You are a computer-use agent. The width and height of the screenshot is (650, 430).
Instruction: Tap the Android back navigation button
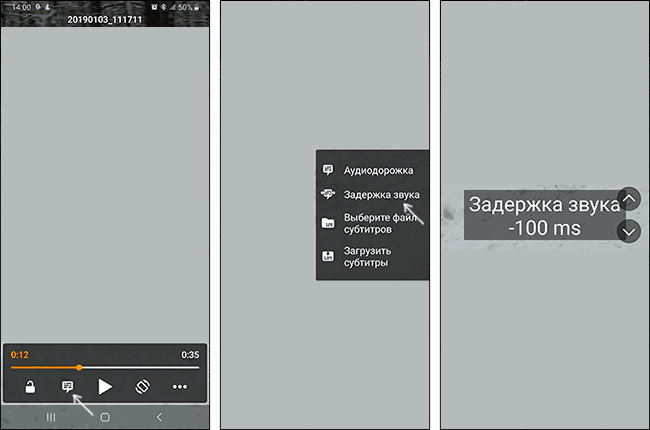pyautogui.click(x=159, y=417)
